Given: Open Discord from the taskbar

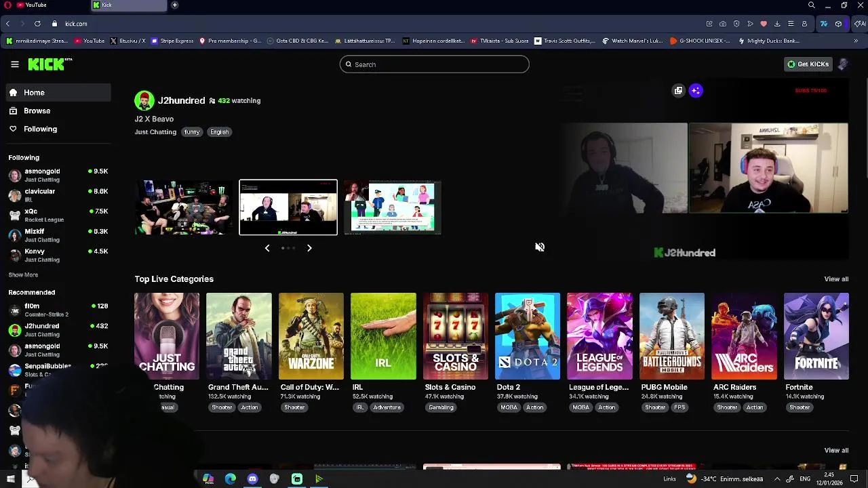Looking at the screenshot, I should [x=252, y=479].
